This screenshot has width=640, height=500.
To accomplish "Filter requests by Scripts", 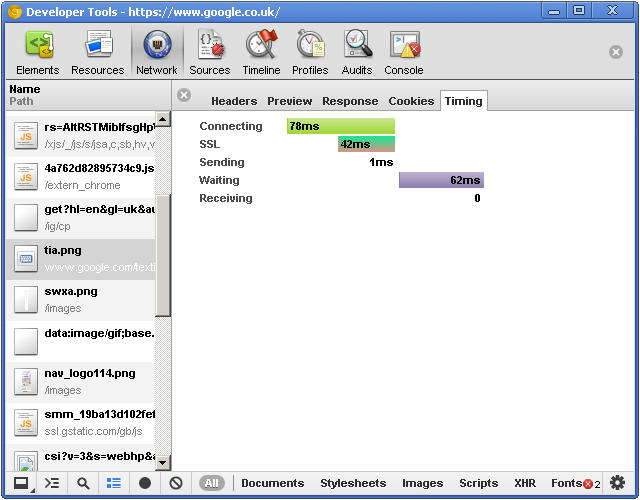I will [478, 483].
